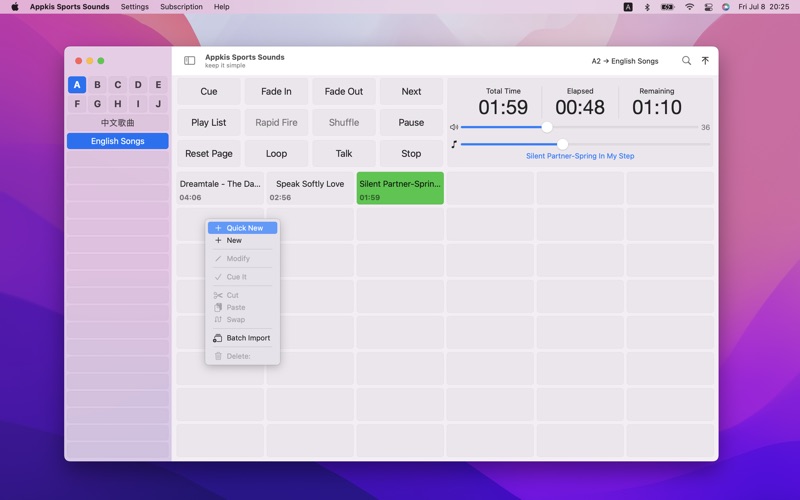Click Reset Page
The image size is (800, 500).
209,154
